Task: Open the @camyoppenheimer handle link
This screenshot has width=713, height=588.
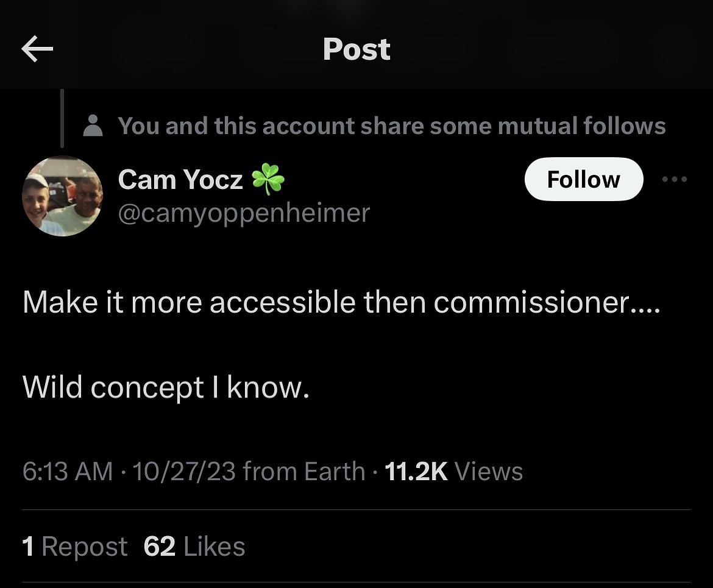Action: click(244, 213)
